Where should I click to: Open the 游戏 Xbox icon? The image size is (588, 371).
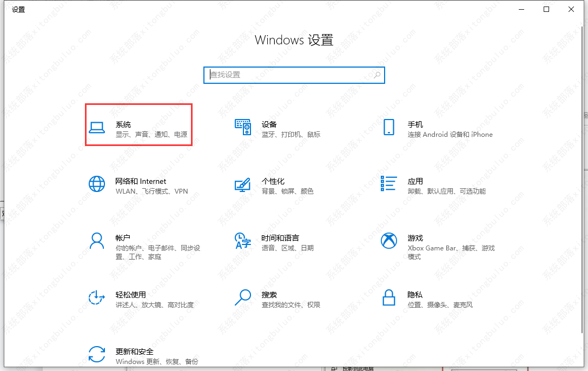(389, 241)
